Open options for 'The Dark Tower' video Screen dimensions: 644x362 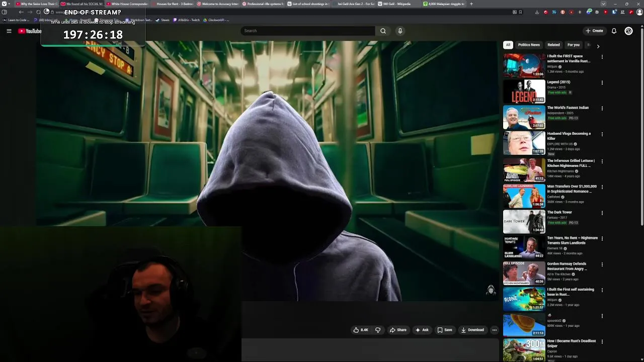point(602,213)
